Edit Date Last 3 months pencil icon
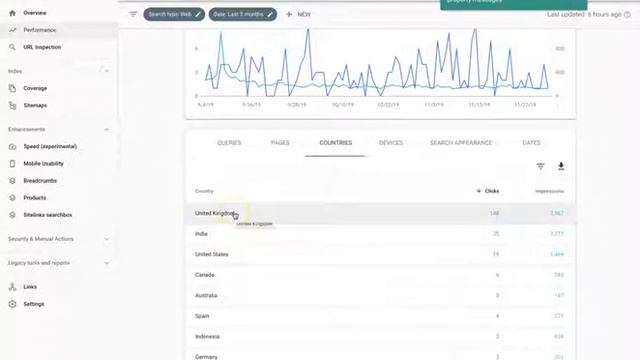Image resolution: width=640 pixels, height=360 pixels. tap(270, 14)
